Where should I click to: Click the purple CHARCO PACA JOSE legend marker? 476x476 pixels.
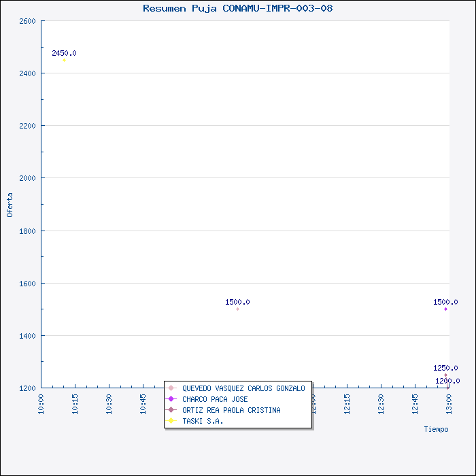click(x=171, y=399)
